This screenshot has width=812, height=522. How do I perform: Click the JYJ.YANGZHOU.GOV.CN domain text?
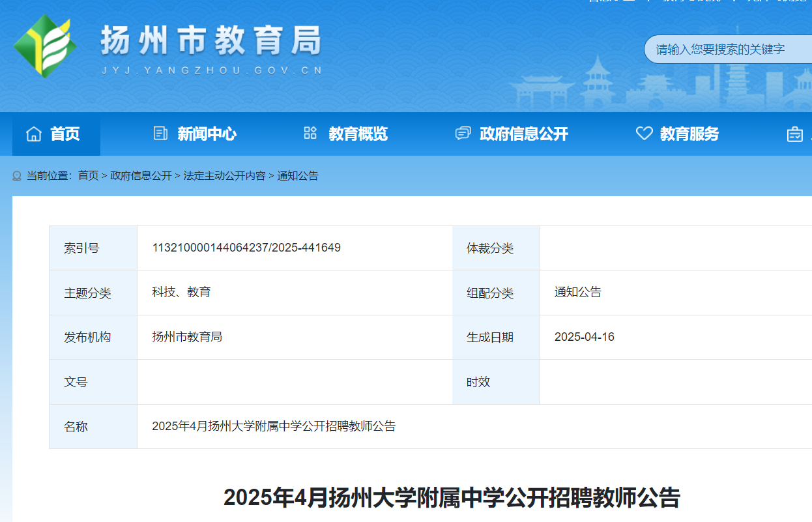pyautogui.click(x=212, y=70)
